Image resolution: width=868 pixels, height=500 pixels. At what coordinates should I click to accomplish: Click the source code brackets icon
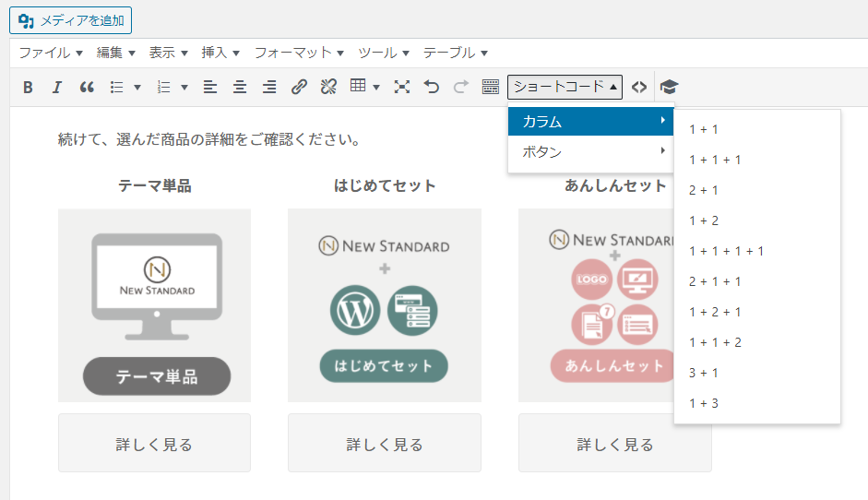point(639,88)
